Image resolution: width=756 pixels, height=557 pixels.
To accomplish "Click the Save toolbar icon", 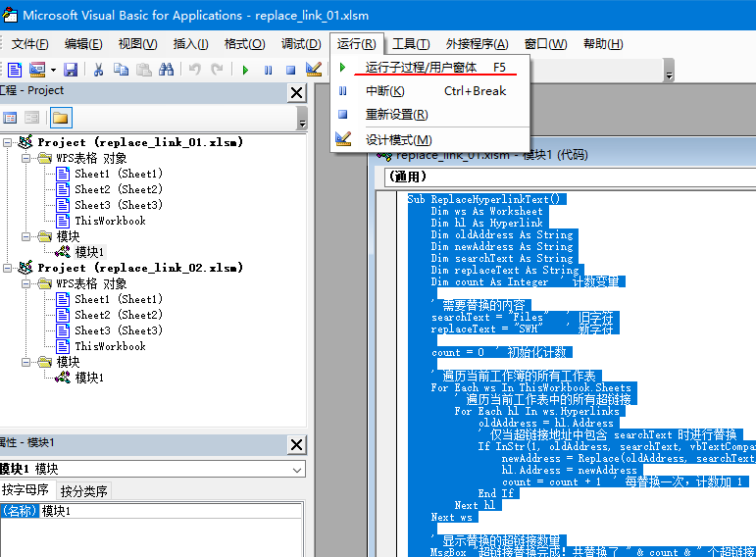I will 71,70.
